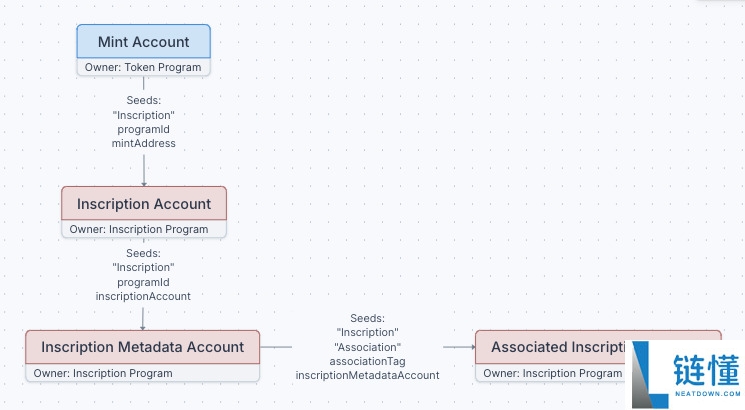Click owner label under Associated Inscription node
Viewport: 745px width, 410px height.
tap(553, 373)
